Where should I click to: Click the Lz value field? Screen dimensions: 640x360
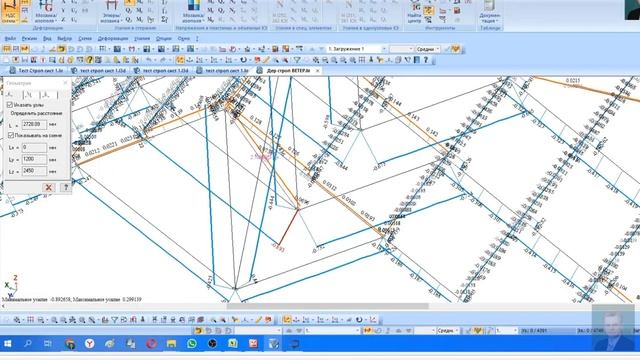[34, 171]
